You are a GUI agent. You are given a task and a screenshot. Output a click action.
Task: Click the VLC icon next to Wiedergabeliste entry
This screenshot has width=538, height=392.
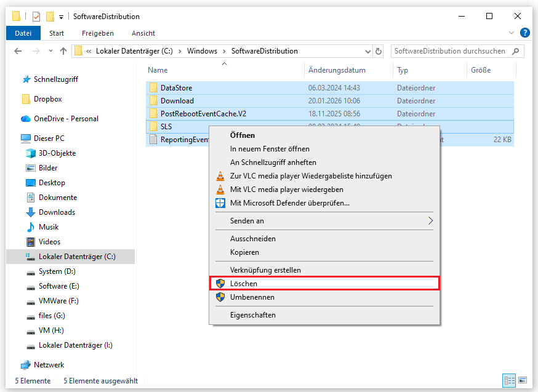(220, 175)
